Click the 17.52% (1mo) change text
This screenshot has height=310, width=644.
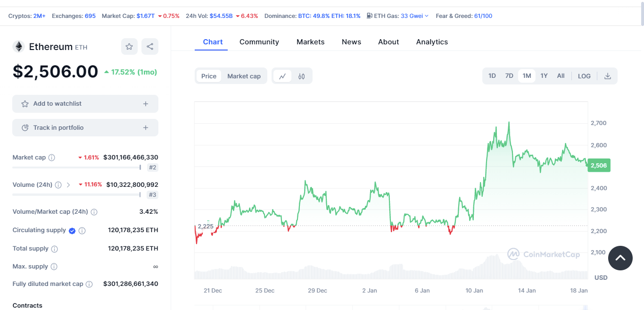[x=134, y=72]
